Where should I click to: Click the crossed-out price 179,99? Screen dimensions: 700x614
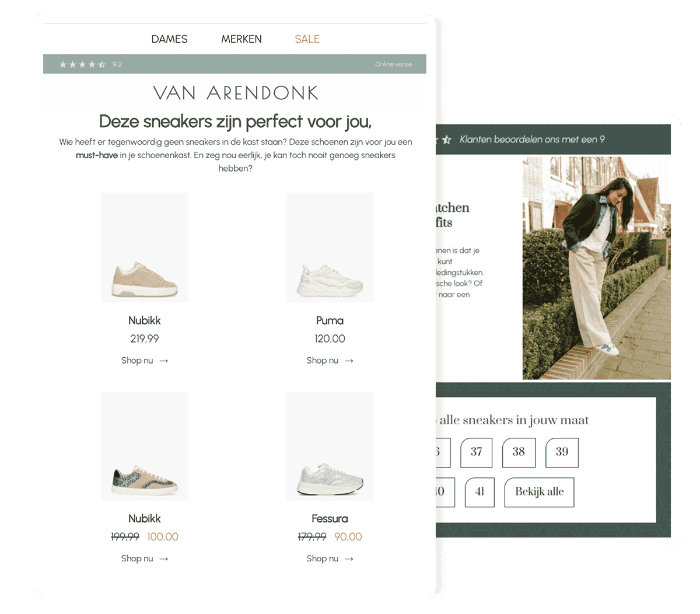tap(312, 537)
